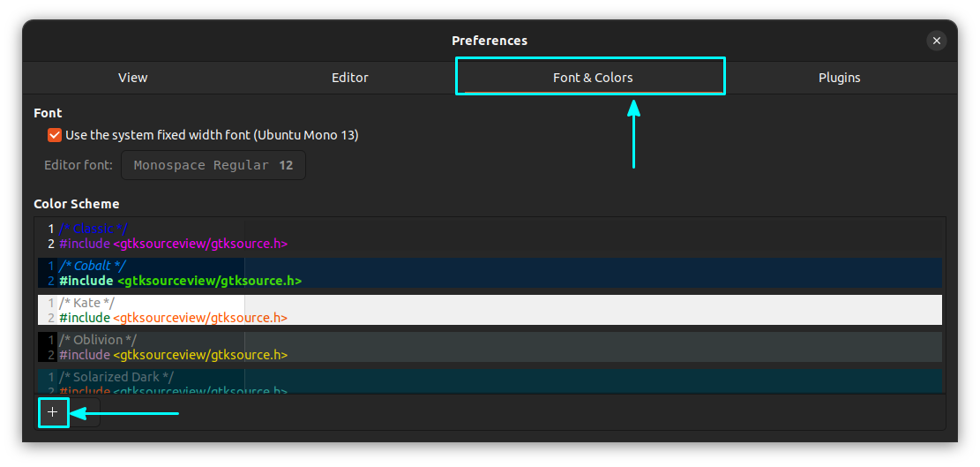
Task: Select the Cobalt color scheme
Action: click(x=490, y=273)
